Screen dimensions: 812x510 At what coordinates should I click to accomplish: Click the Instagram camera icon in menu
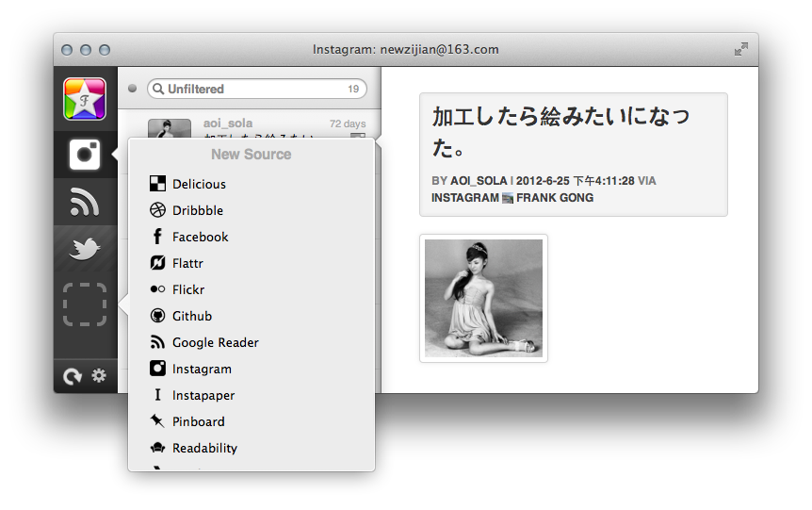pos(157,369)
